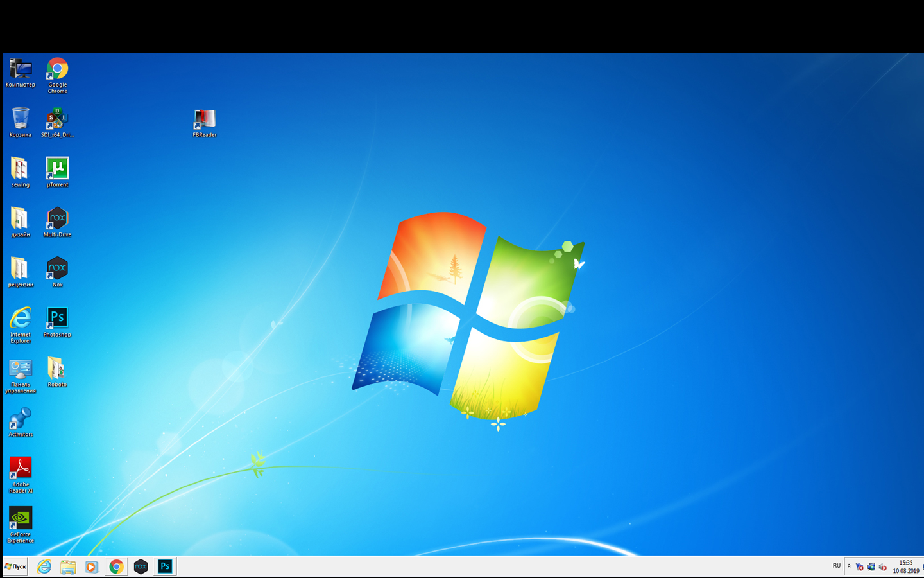Open Nox from the taskbar

(141, 566)
